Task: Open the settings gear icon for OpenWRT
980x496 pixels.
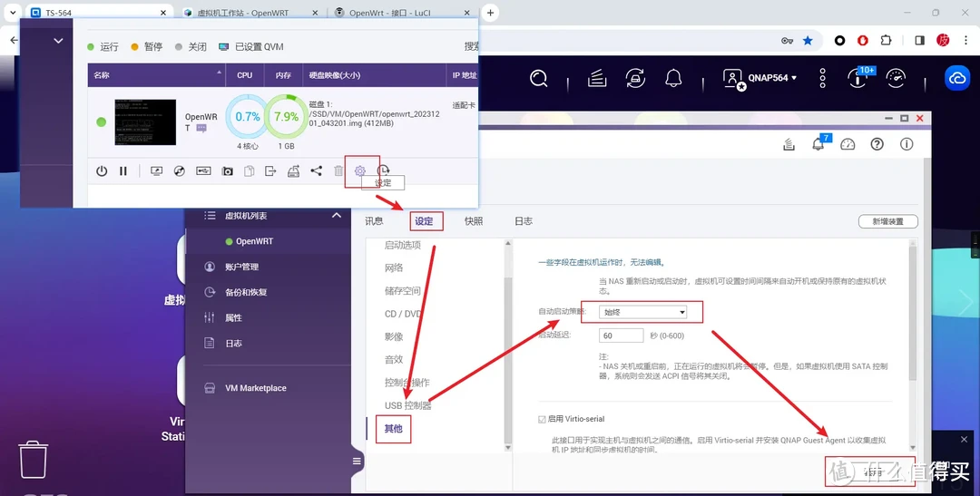Action: pyautogui.click(x=360, y=171)
